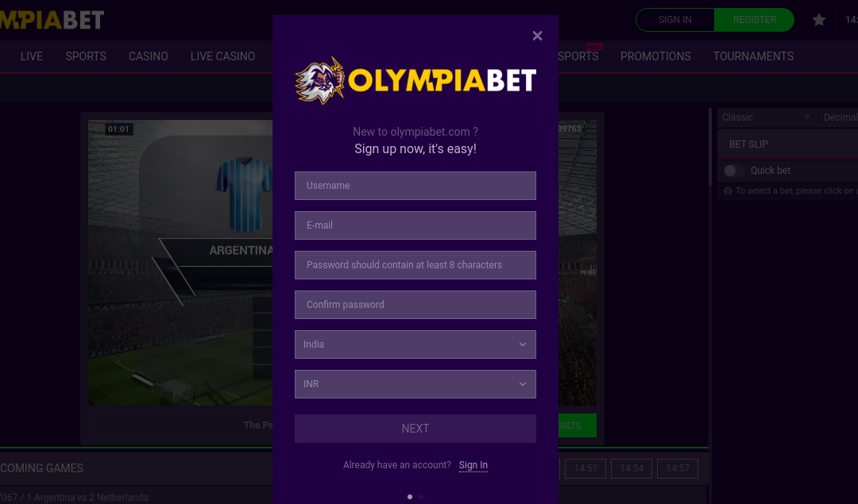Viewport: 858px width, 504px height.
Task: Focus the Username input field
Action: (x=415, y=186)
